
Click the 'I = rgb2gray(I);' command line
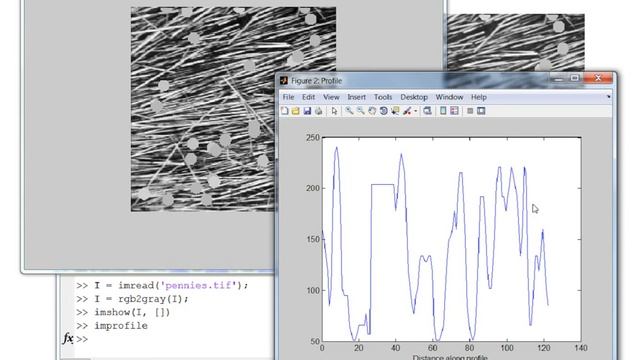[142, 299]
